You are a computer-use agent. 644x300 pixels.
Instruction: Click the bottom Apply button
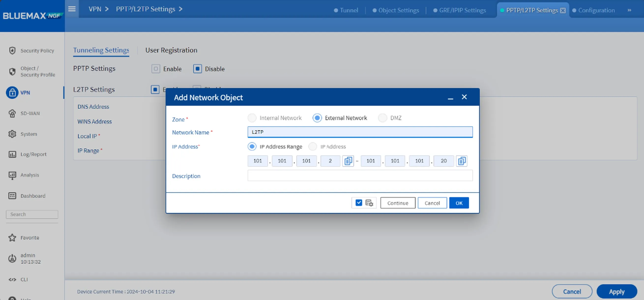coord(617,291)
